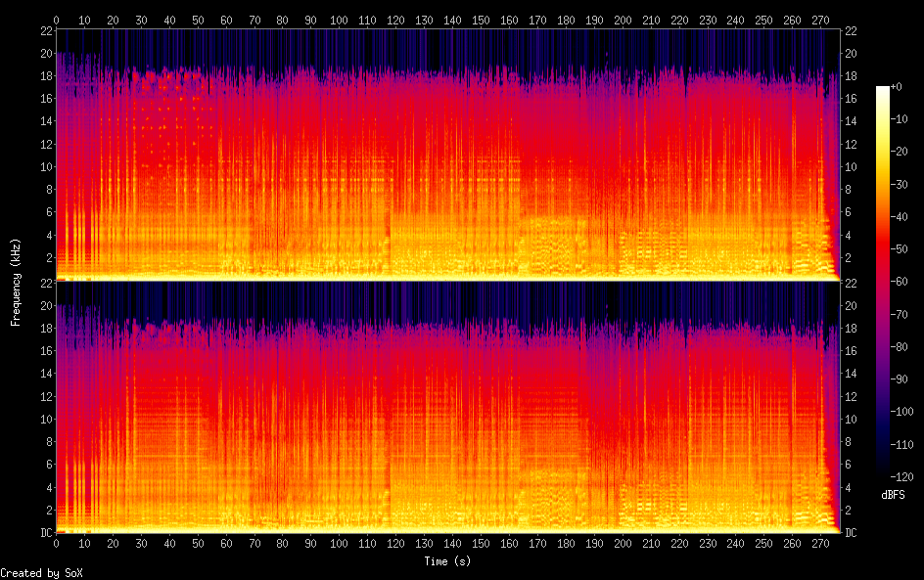Click the '-110' value on the color scale

[902, 445]
